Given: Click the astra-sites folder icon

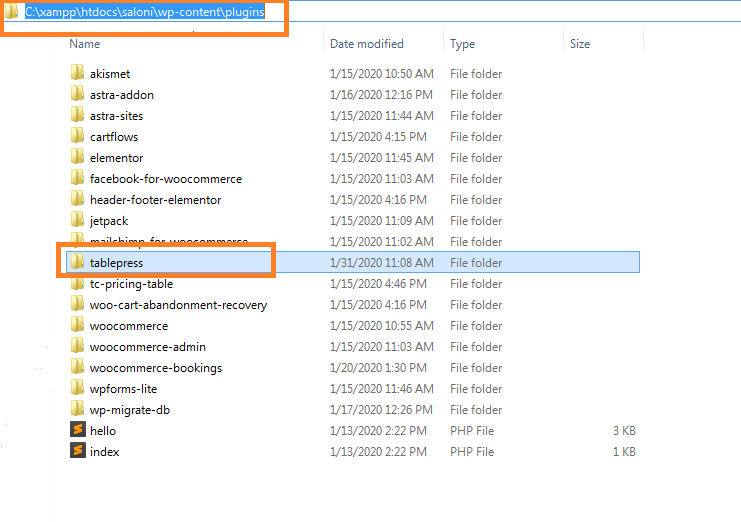Looking at the screenshot, I should (78, 115).
